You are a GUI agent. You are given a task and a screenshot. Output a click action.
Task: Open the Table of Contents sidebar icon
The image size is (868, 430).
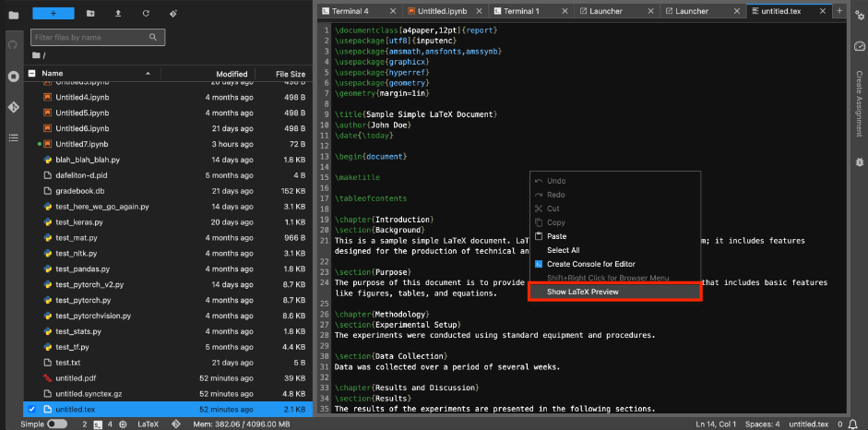[13, 137]
